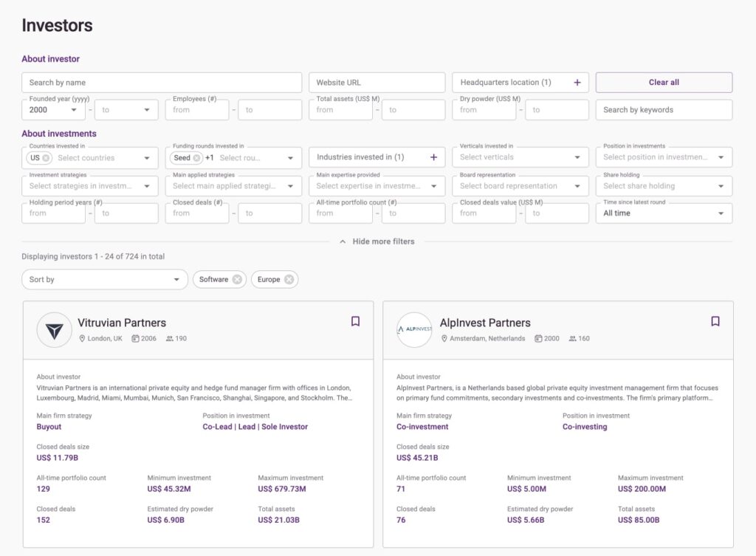Open Investment strategies dropdown
This screenshot has height=556, width=756.
(89, 186)
